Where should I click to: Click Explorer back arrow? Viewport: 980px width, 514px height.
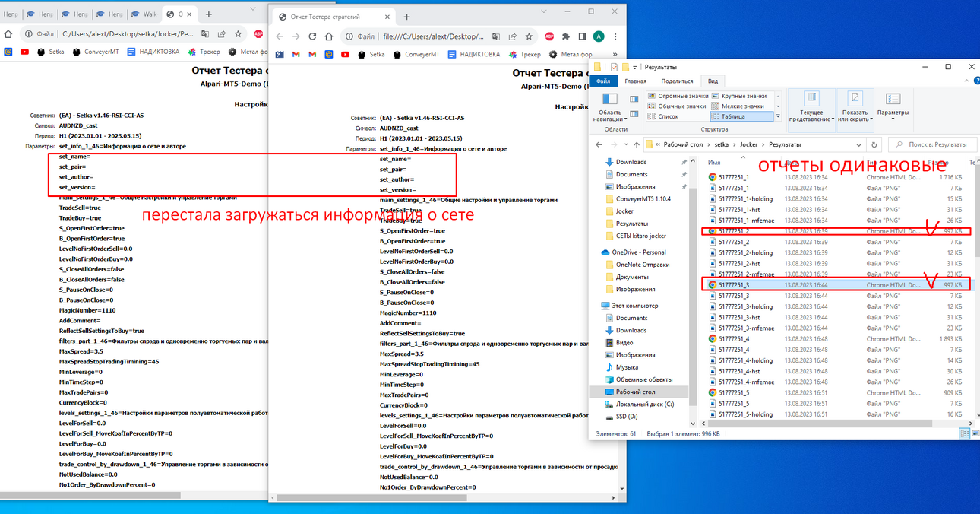click(x=598, y=144)
